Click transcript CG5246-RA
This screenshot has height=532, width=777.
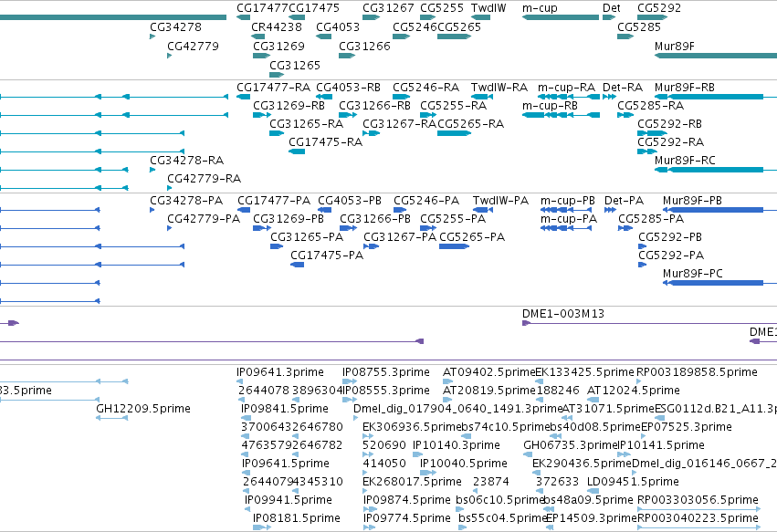click(401, 97)
